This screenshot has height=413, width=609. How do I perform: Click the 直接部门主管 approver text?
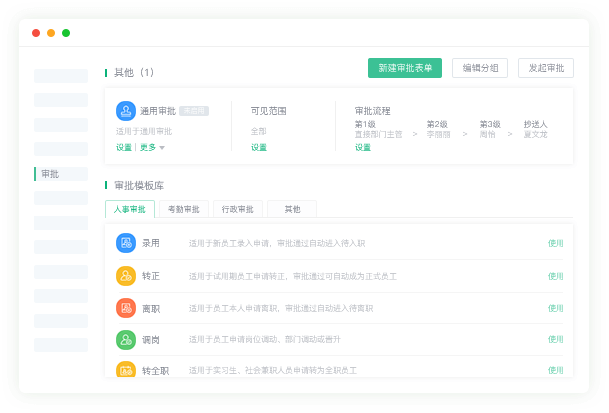(x=378, y=134)
